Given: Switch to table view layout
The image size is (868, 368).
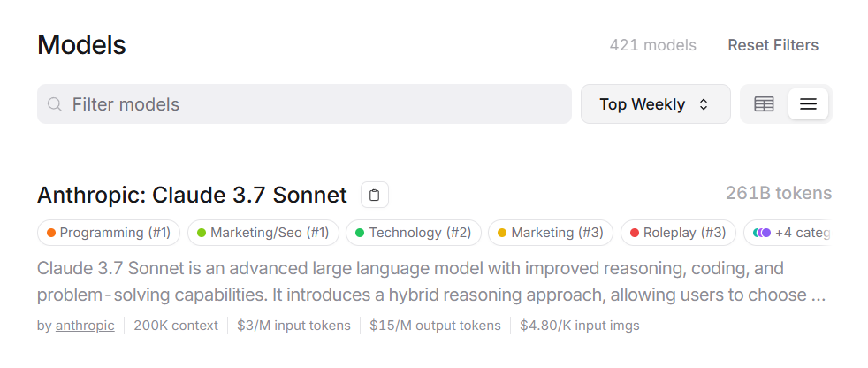Looking at the screenshot, I should [x=764, y=104].
